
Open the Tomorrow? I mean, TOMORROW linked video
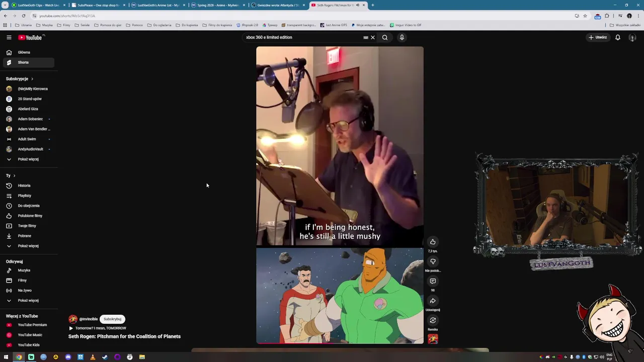coord(97,328)
